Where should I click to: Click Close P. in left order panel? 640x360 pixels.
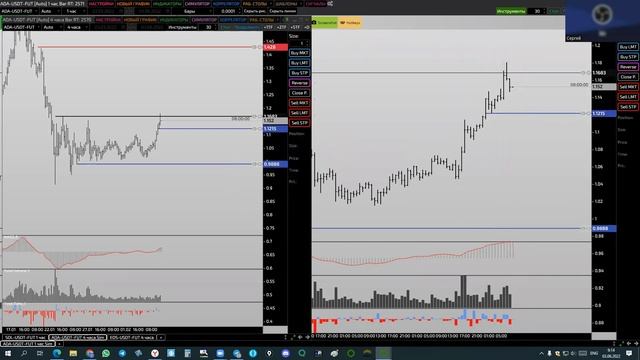(299, 93)
